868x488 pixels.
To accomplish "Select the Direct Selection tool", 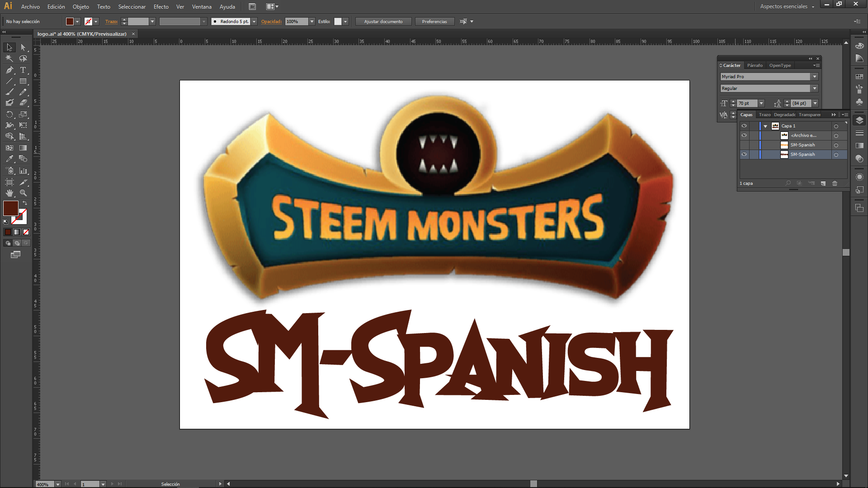I will [x=23, y=47].
